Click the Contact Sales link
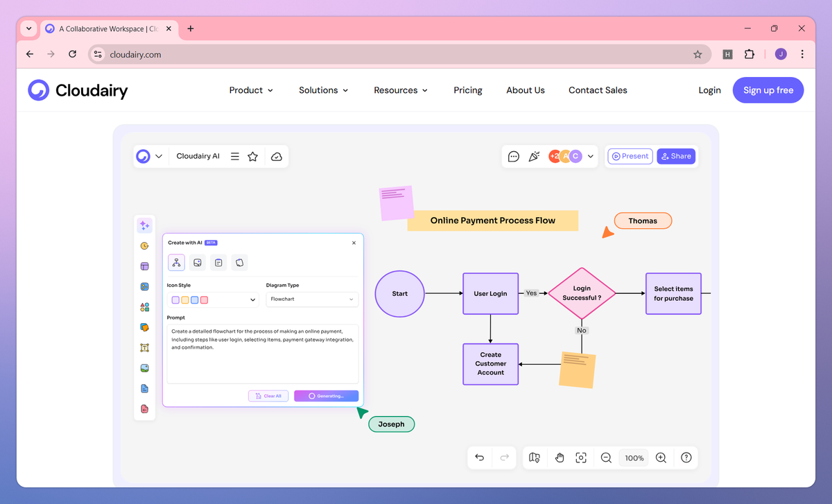Viewport: 832px width, 504px height. (x=598, y=90)
